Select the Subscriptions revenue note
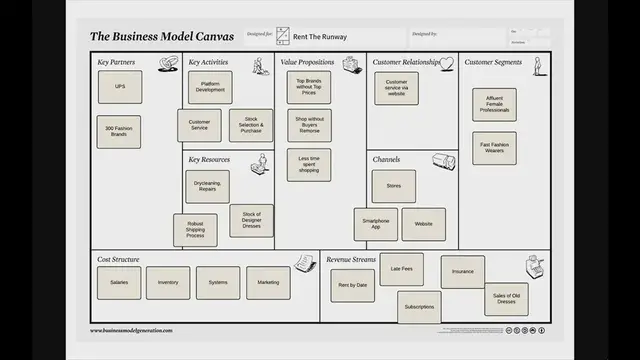640x360 pixels. pos(419,307)
